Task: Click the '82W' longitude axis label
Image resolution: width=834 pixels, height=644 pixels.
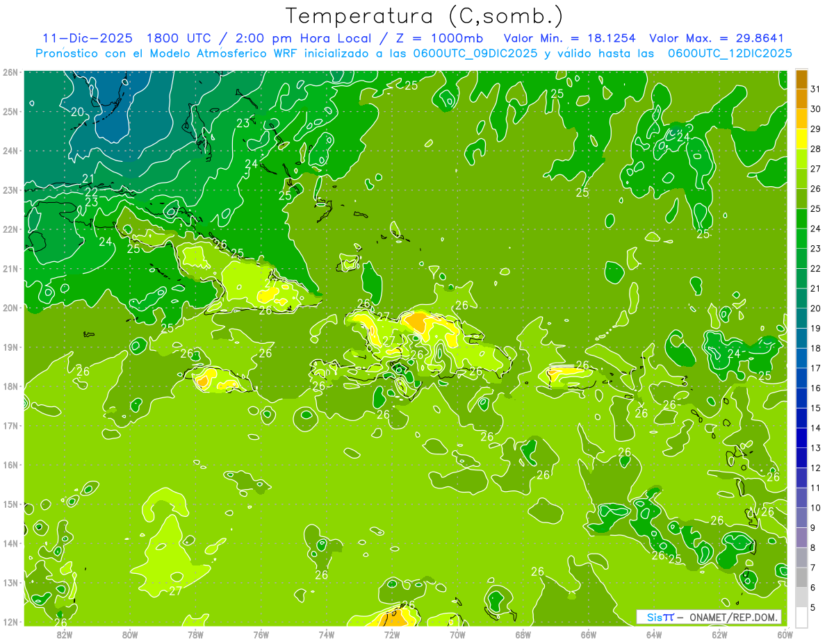Action: (65, 634)
